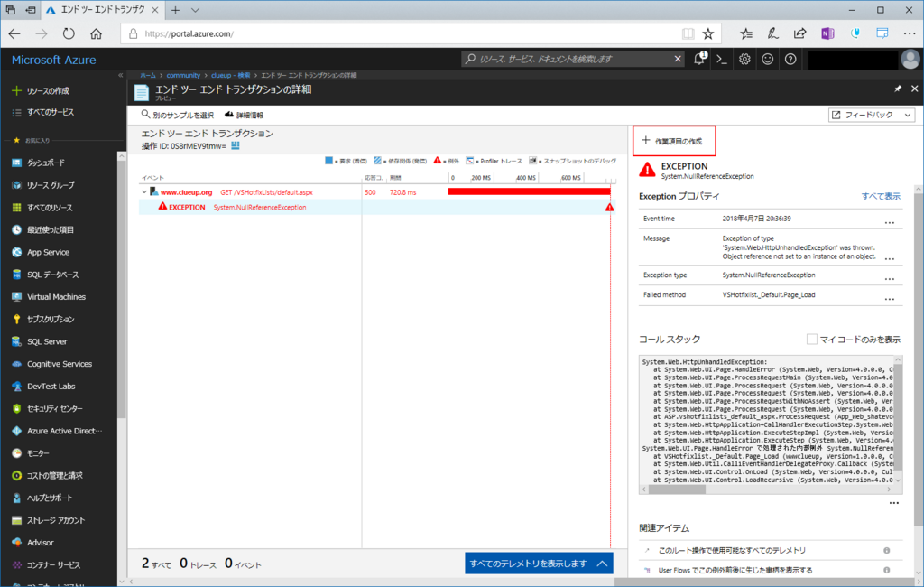924x587 pixels.
Task: Open ellipsis menu for Exception type
Action: tap(889, 278)
